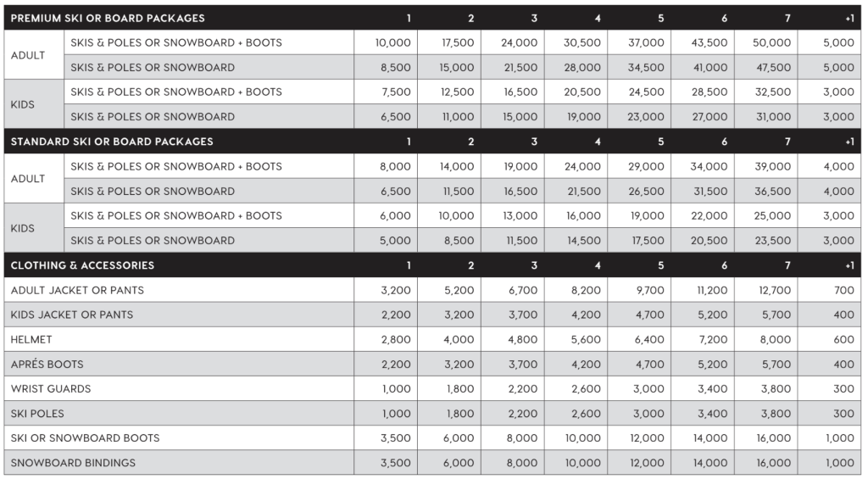Click the Clothing & Accessories section header
This screenshot has height=479, width=868.
tap(82, 265)
